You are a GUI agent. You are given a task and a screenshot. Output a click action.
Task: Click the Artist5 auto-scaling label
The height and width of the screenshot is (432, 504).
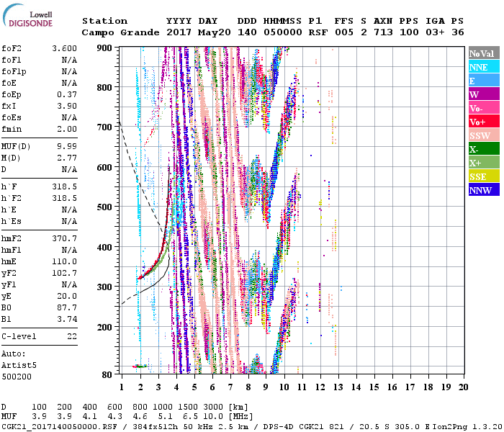[x=18, y=365]
